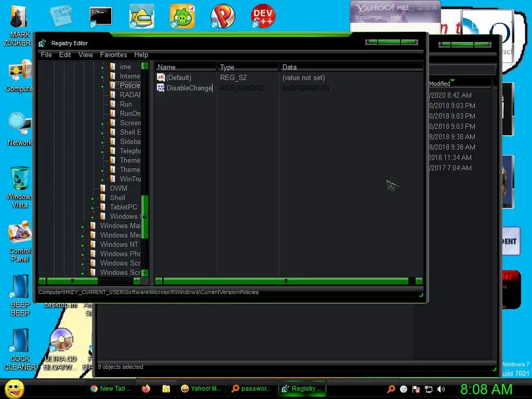Expand the Windows Media registry key

click(83, 235)
